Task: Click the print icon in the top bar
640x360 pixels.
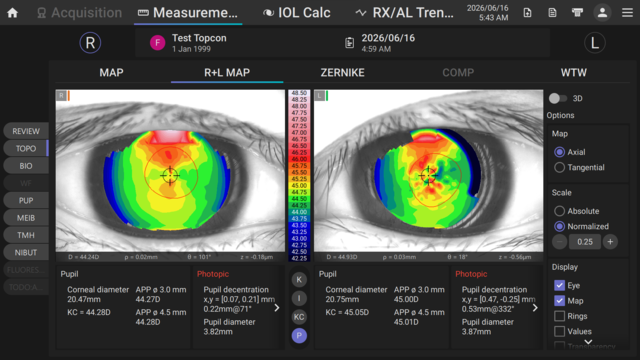Action: 577,13
